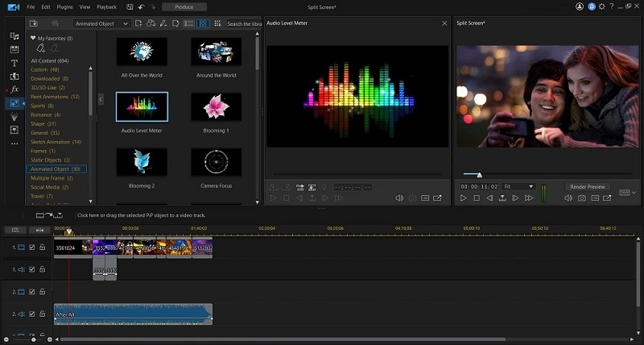Open the Plugins menu
644x345 pixels.
pos(64,6)
